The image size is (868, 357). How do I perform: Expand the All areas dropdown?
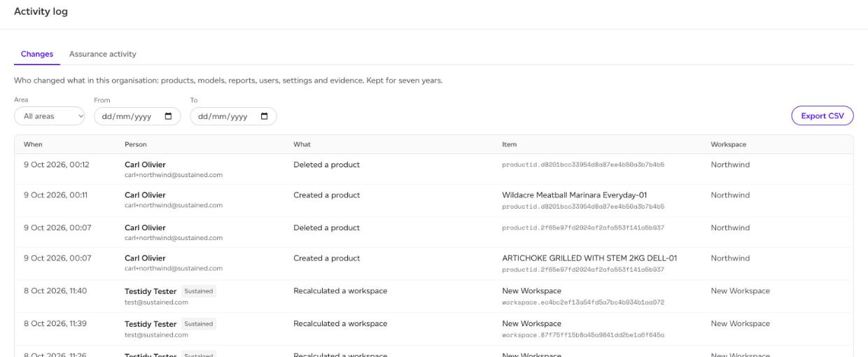click(50, 117)
